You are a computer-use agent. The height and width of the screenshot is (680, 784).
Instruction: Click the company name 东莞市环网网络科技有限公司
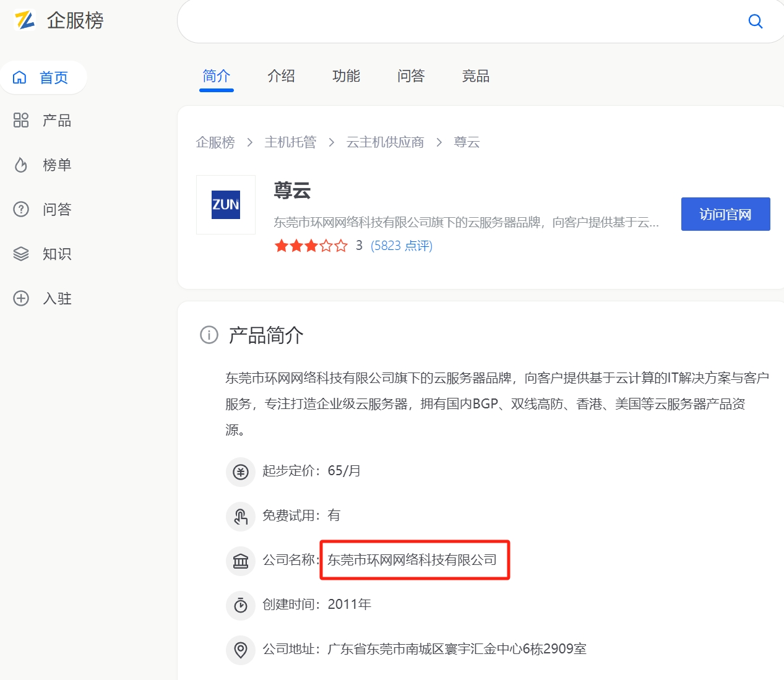click(x=412, y=560)
